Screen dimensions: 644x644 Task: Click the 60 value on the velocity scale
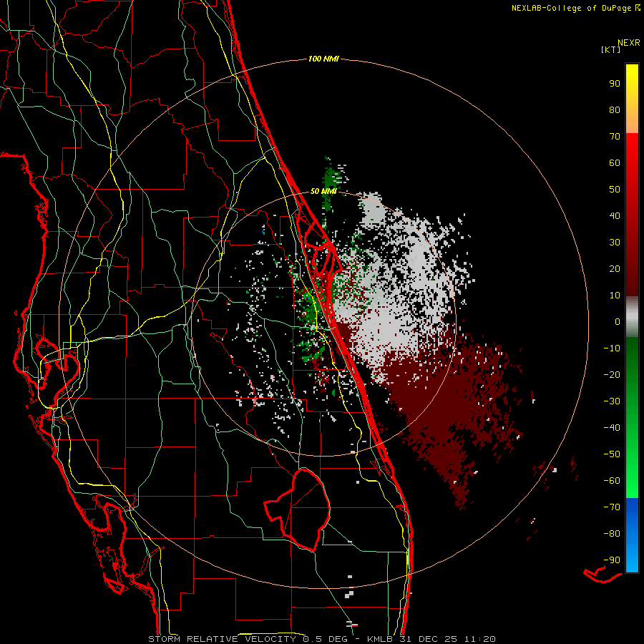pyautogui.click(x=615, y=162)
